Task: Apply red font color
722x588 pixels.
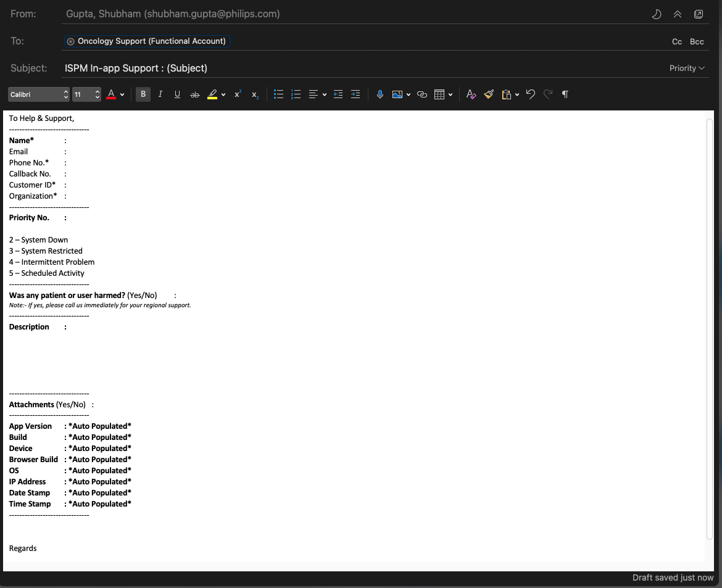Action: [x=111, y=94]
